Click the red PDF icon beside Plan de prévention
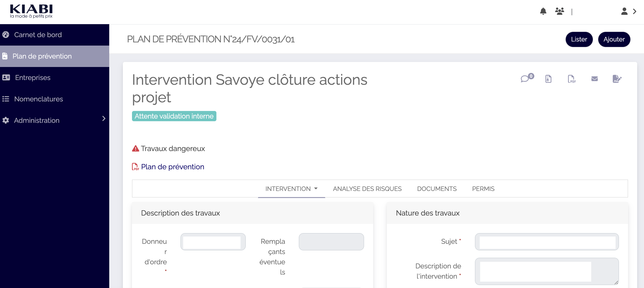The height and width of the screenshot is (288, 644). tap(135, 167)
